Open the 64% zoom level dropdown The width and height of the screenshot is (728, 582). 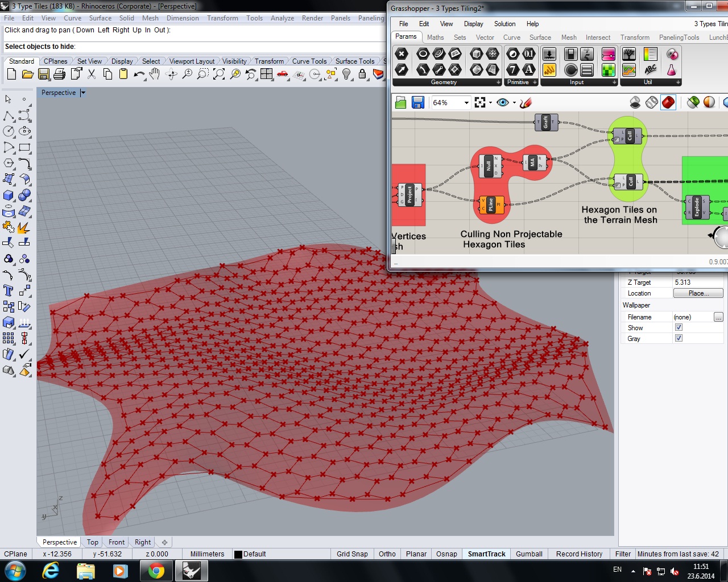coord(466,103)
